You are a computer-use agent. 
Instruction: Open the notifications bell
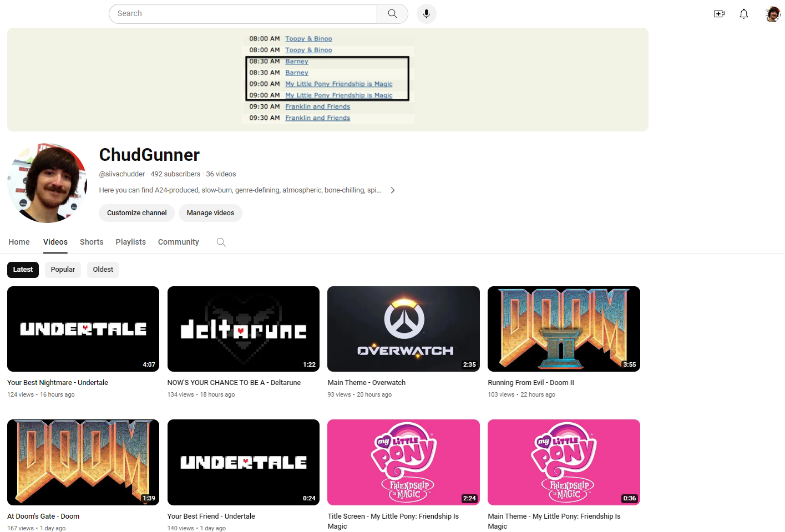(x=744, y=14)
